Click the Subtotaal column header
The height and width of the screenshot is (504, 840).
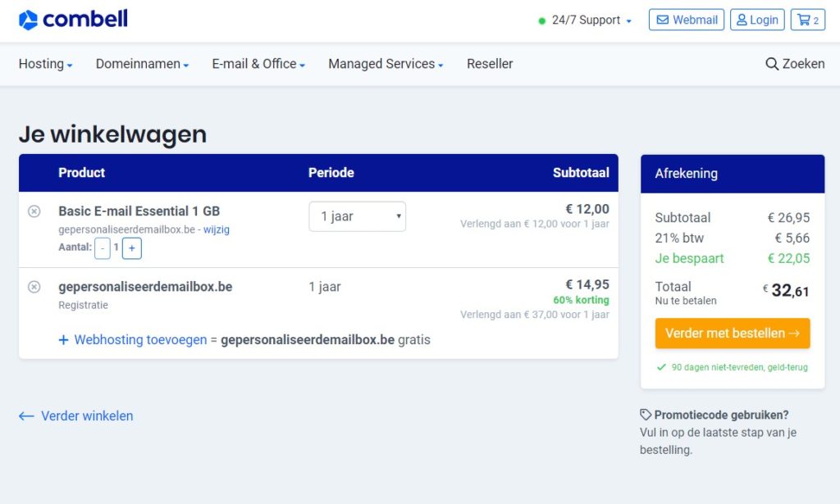tap(581, 173)
